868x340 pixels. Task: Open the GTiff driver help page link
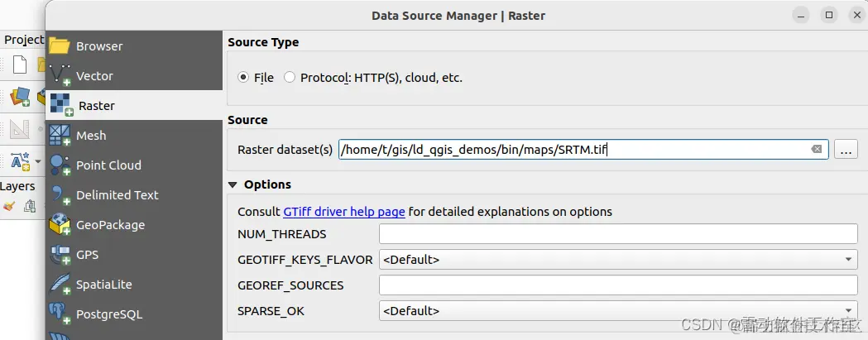(344, 212)
